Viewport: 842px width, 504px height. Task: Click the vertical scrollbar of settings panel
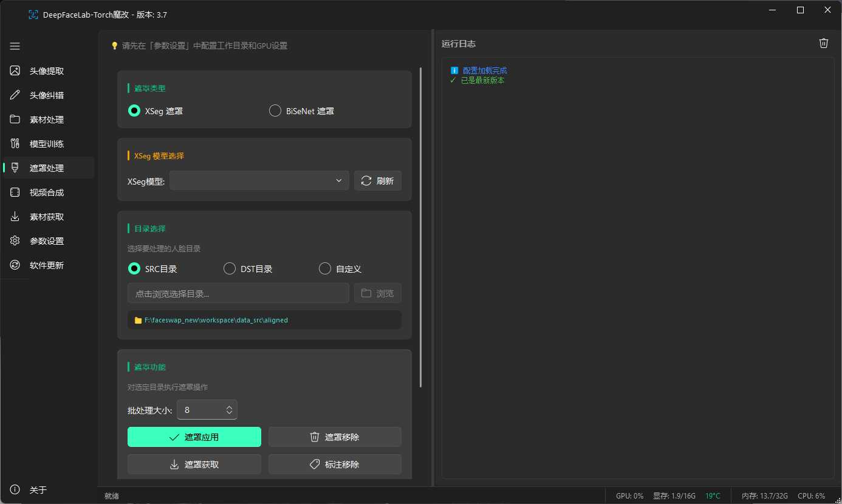tap(421, 228)
